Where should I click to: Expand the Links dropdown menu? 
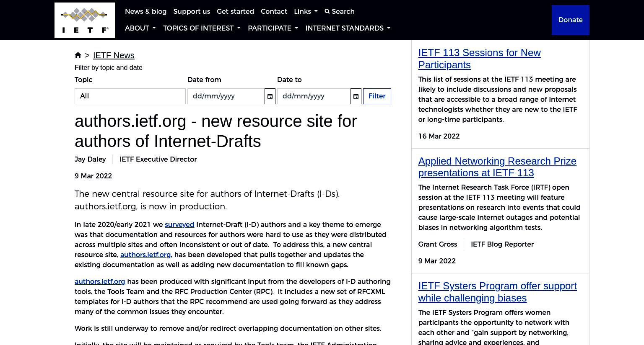tap(306, 11)
